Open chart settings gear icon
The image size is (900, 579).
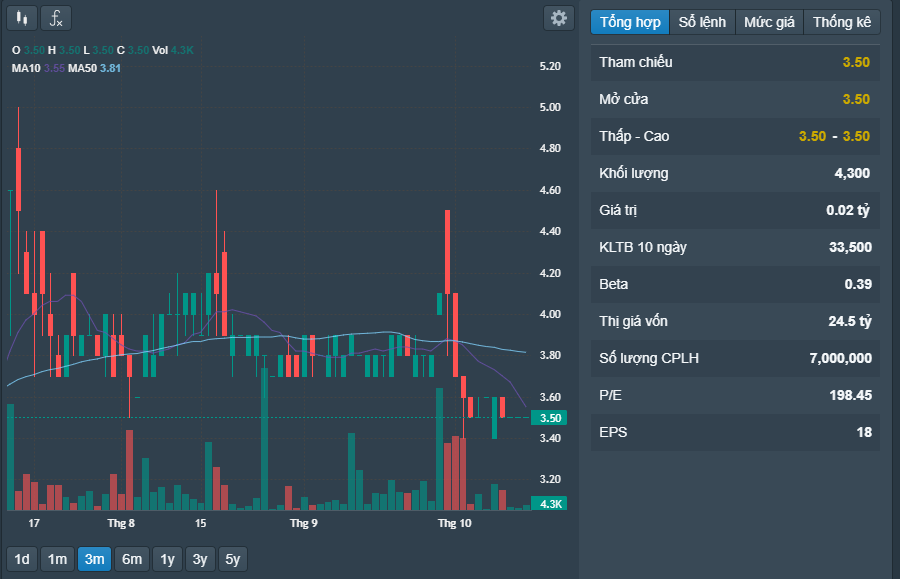(x=558, y=18)
